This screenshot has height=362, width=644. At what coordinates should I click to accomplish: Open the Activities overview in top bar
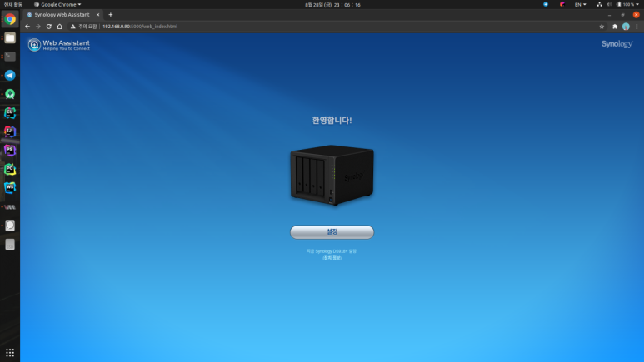point(12,4)
